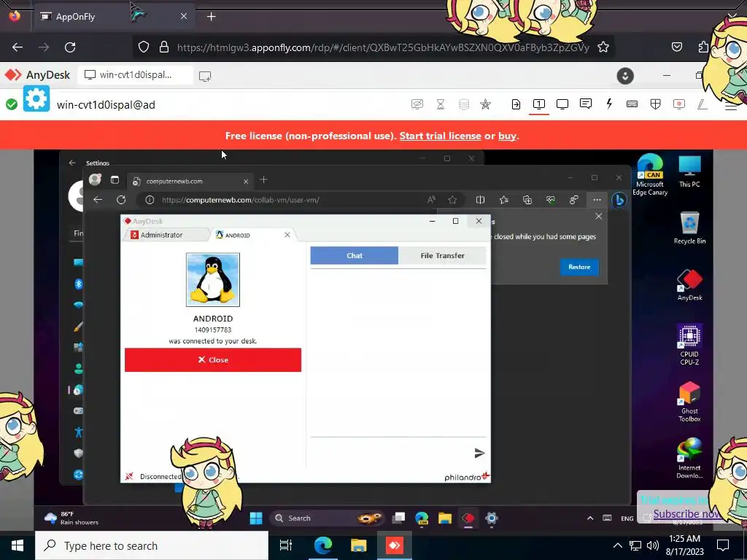The height and width of the screenshot is (560, 747).
Task: Open new tab in remote Edge window
Action: click(x=263, y=180)
